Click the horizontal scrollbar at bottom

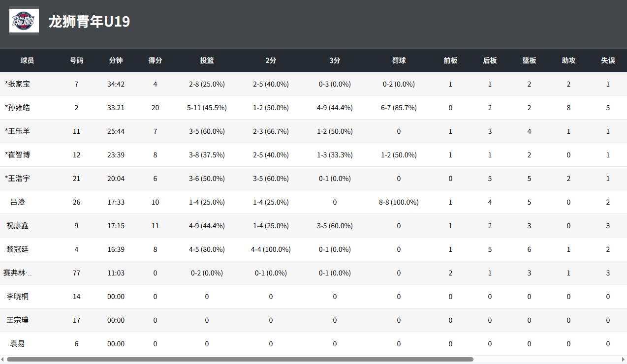click(240, 360)
